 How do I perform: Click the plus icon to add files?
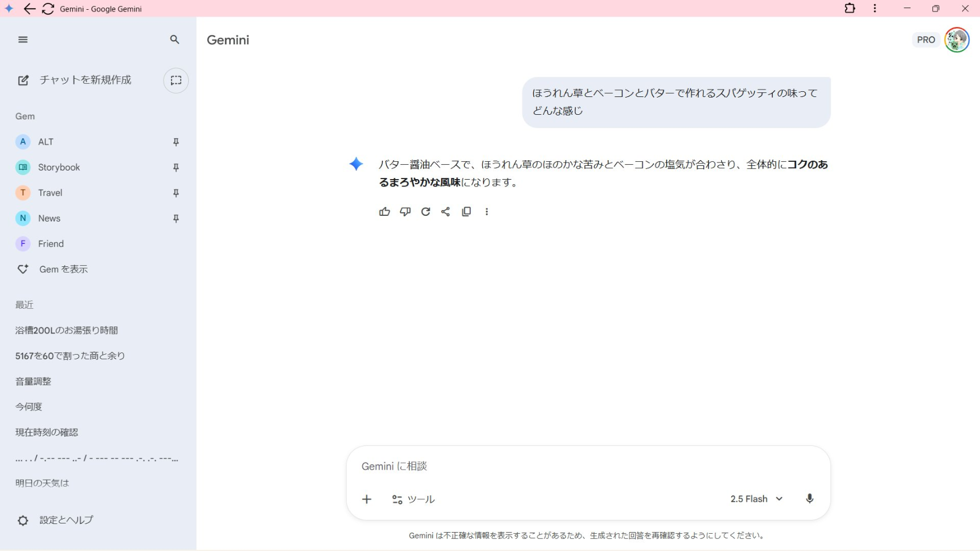(367, 499)
